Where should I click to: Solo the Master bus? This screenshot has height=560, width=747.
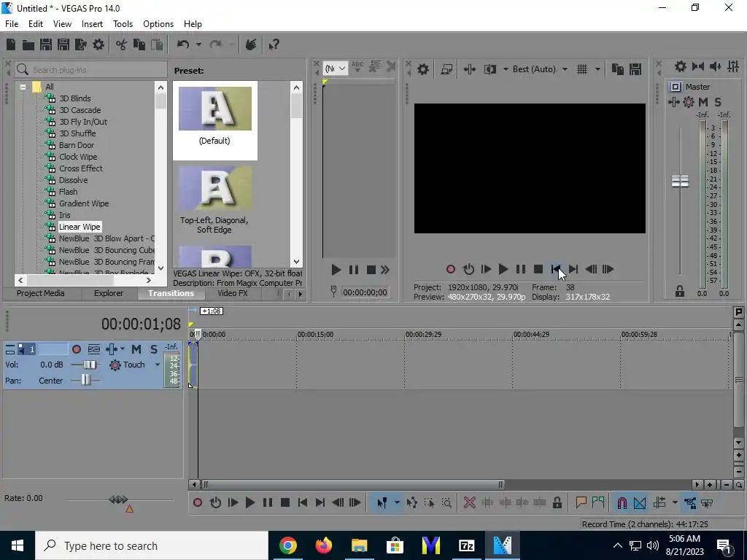pos(718,102)
